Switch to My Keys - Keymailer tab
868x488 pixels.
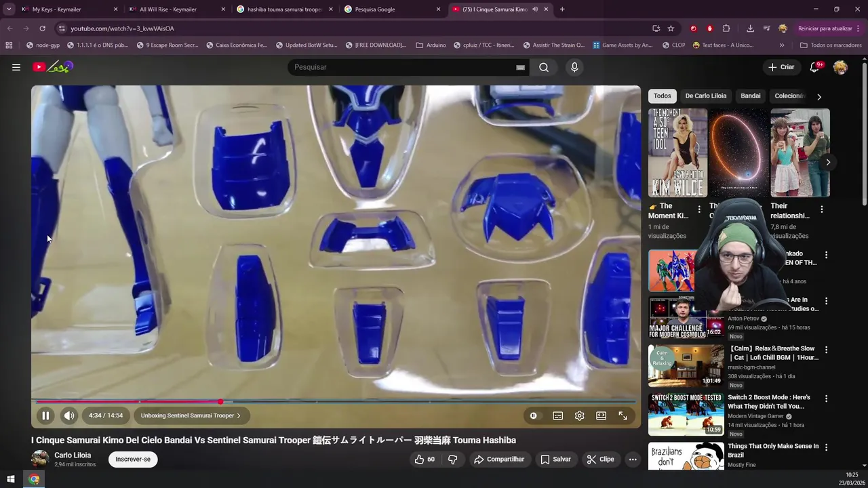(x=68, y=9)
